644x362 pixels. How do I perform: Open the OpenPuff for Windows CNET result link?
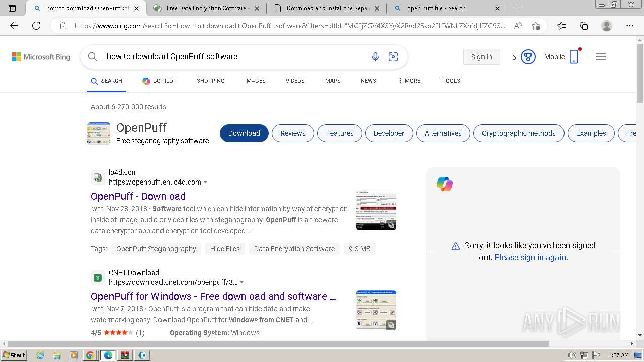coord(213,296)
